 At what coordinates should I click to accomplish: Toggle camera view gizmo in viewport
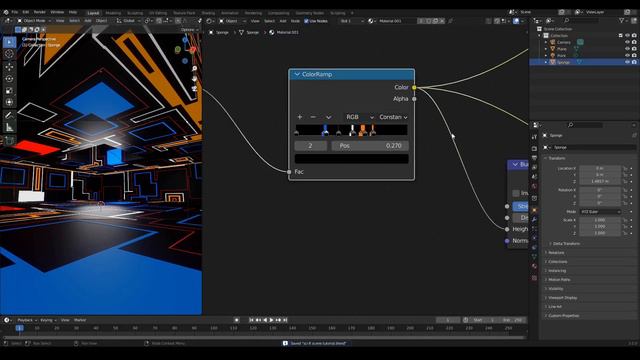tap(195, 88)
